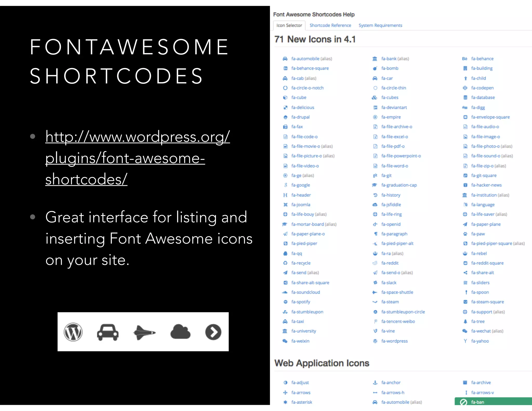The width and height of the screenshot is (532, 411).
Task: Open the Icon Selector tab
Action: (x=289, y=25)
